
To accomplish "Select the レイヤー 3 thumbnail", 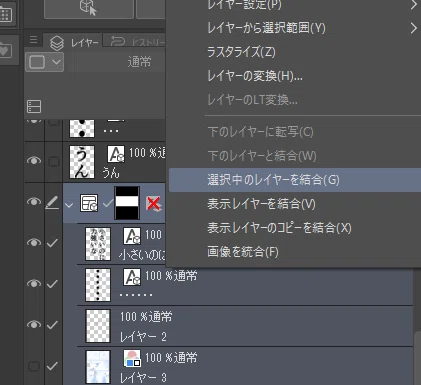I will point(98,367).
